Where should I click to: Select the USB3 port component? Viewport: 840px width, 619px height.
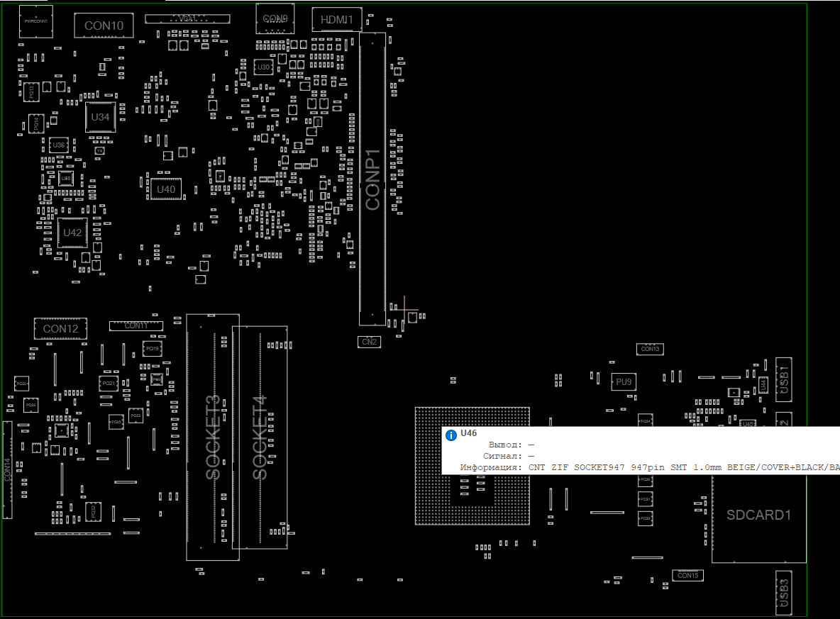[783, 593]
